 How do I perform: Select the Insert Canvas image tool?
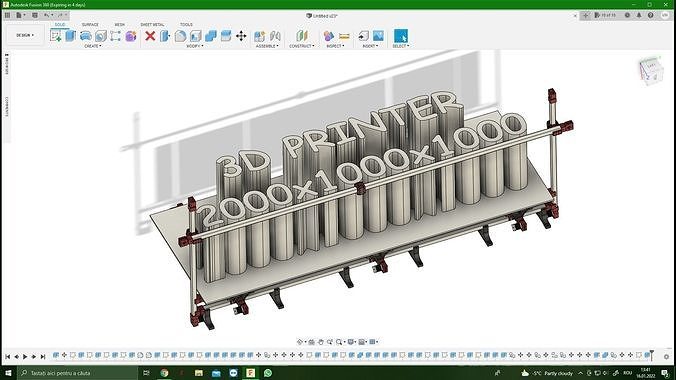point(378,36)
